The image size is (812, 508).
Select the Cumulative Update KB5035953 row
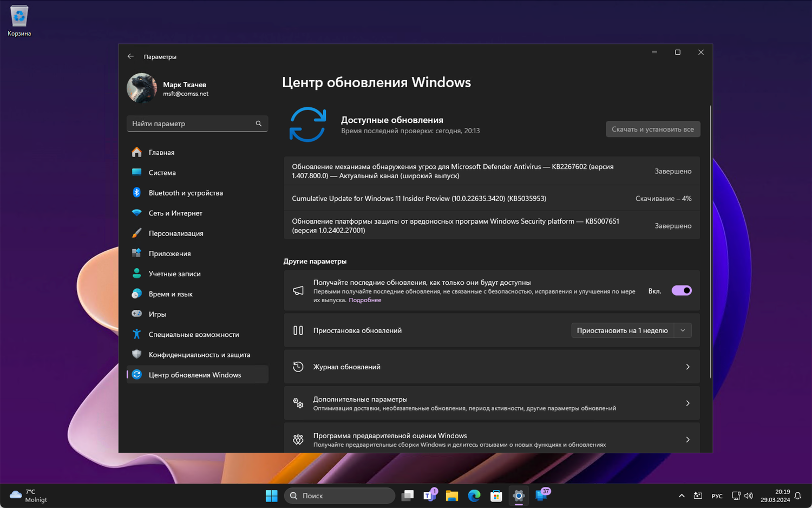[x=492, y=198]
